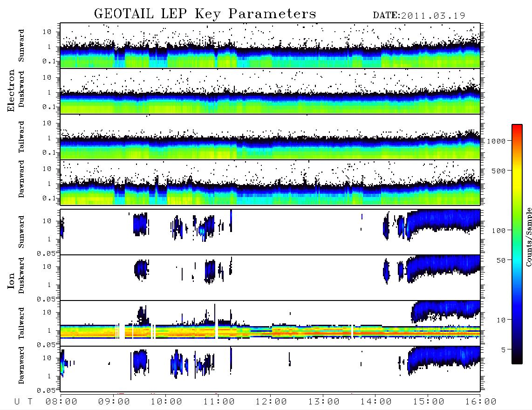Select the Ion Sunward axis label
532x410 pixels.
pos(21,232)
